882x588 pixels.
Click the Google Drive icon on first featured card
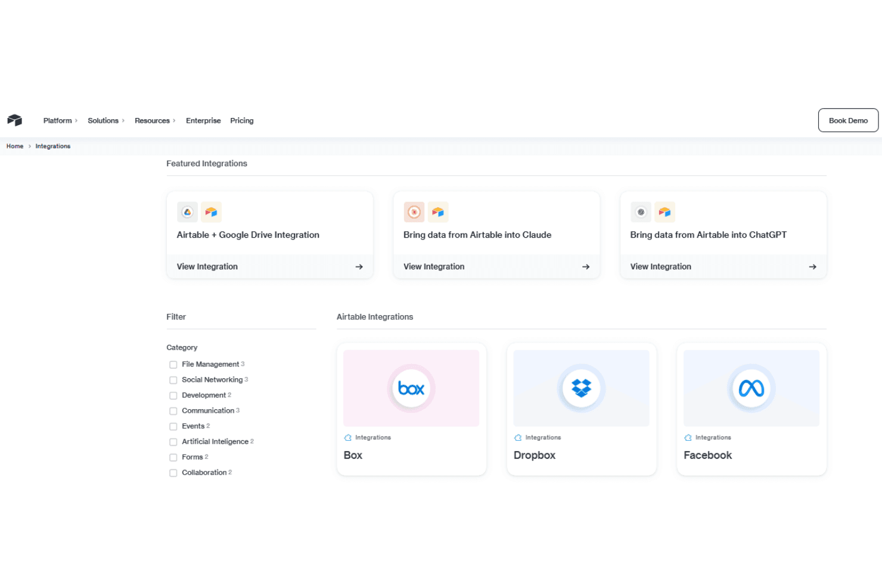point(187,212)
